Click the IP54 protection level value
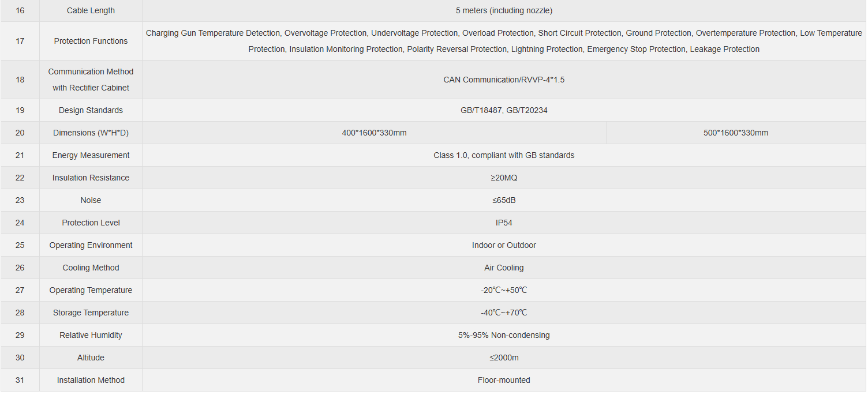Viewport: 868px width, 395px height. (504, 223)
